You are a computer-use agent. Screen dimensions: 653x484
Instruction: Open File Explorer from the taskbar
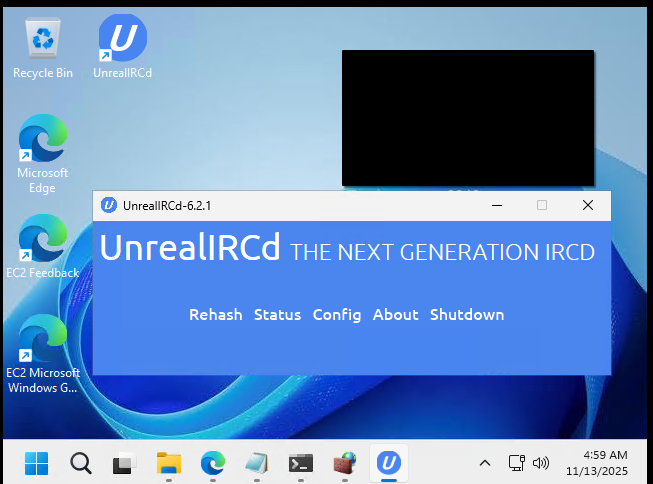click(x=169, y=463)
